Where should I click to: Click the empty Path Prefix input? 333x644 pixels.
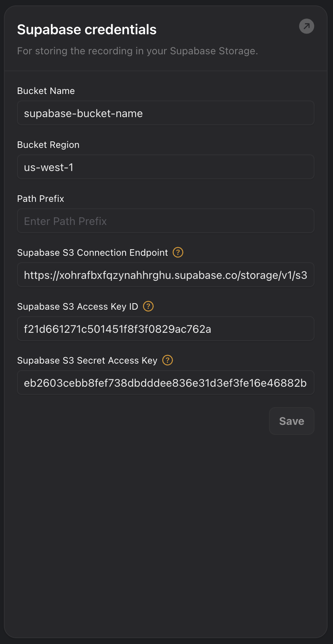pyautogui.click(x=165, y=221)
